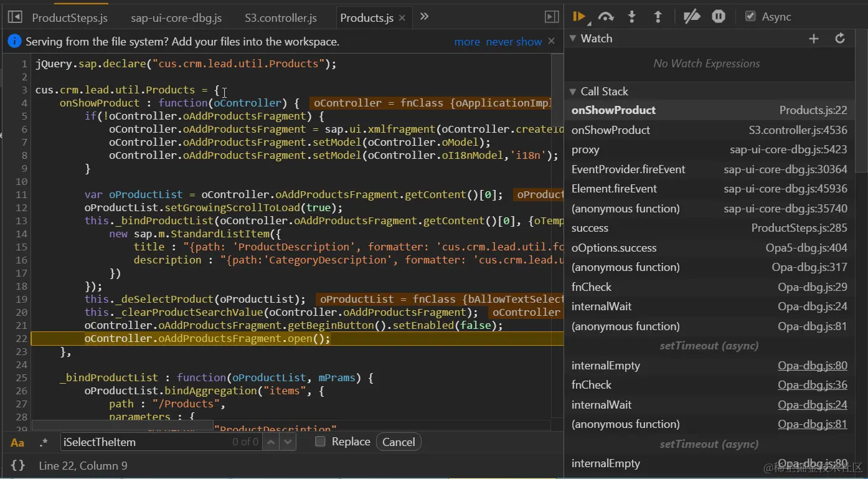Screen dimensions: 868x479
Task: Toggle pause on exceptions
Action: pyautogui.click(x=719, y=17)
